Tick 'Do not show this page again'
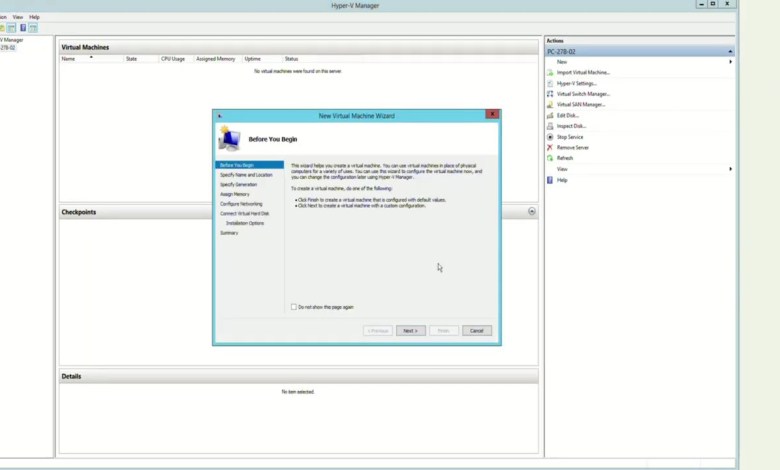The height and width of the screenshot is (470, 780). click(293, 307)
